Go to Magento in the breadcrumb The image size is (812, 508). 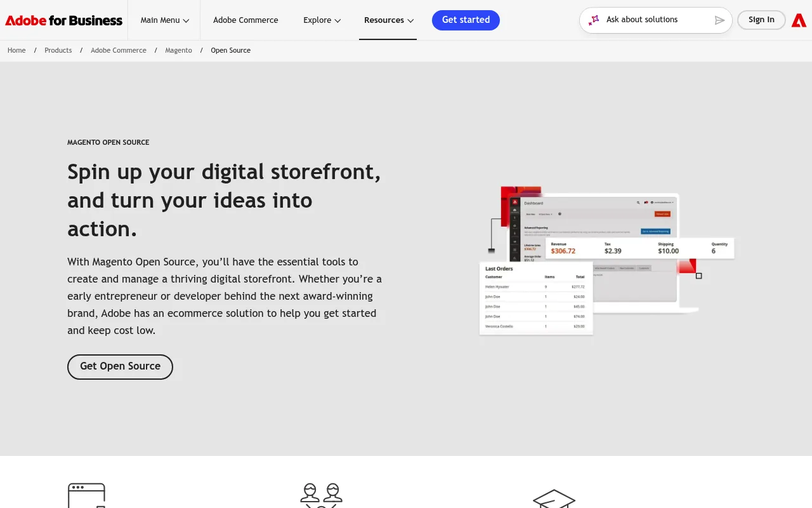click(178, 50)
